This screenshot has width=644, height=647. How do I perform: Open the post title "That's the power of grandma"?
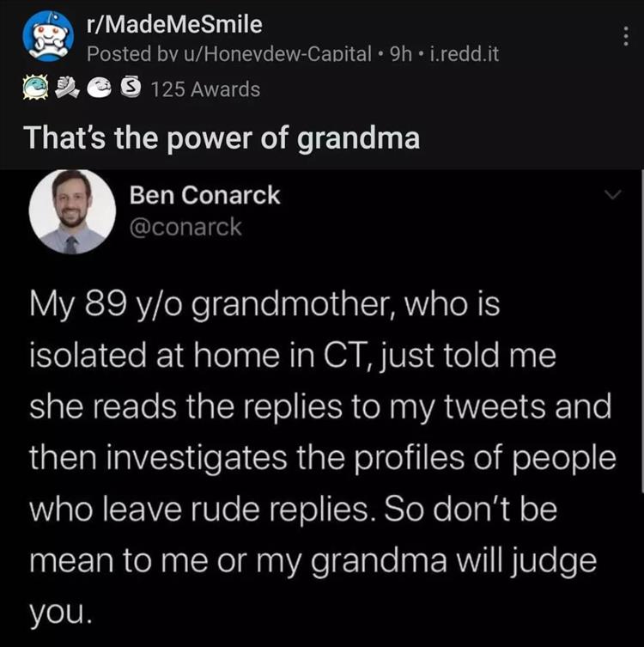point(222,137)
